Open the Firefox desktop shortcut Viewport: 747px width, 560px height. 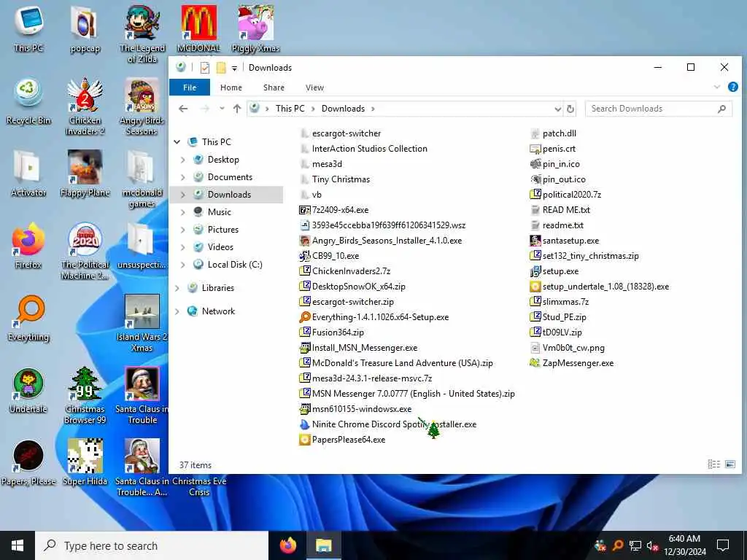[x=28, y=246]
